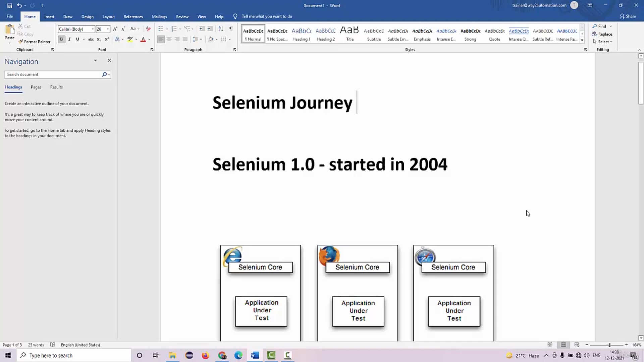Open the font color picker arrow

tap(149, 39)
